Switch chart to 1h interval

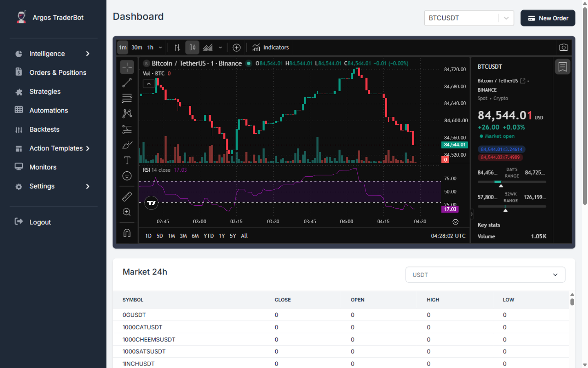[150, 47]
